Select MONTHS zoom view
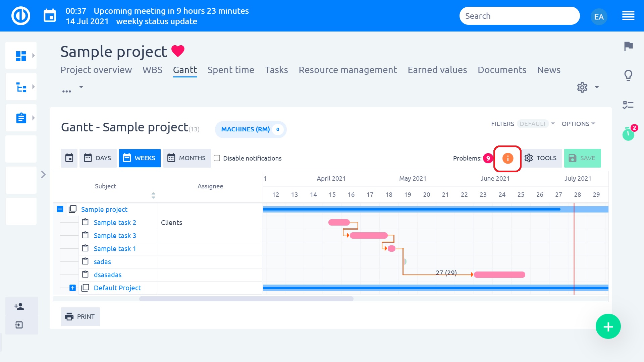644x362 pixels. click(x=187, y=158)
